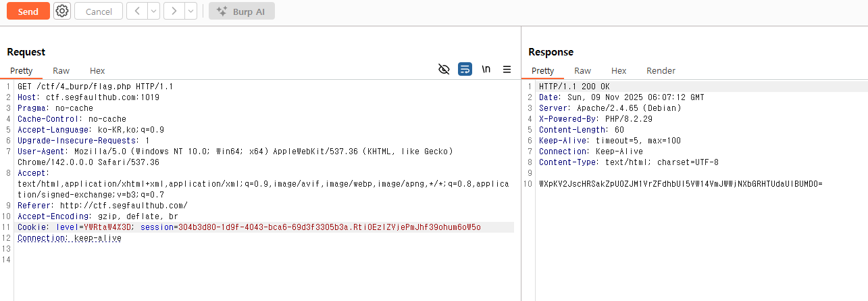Open Repeater settings gear icon
This screenshot has width=868, height=301.
[62, 11]
